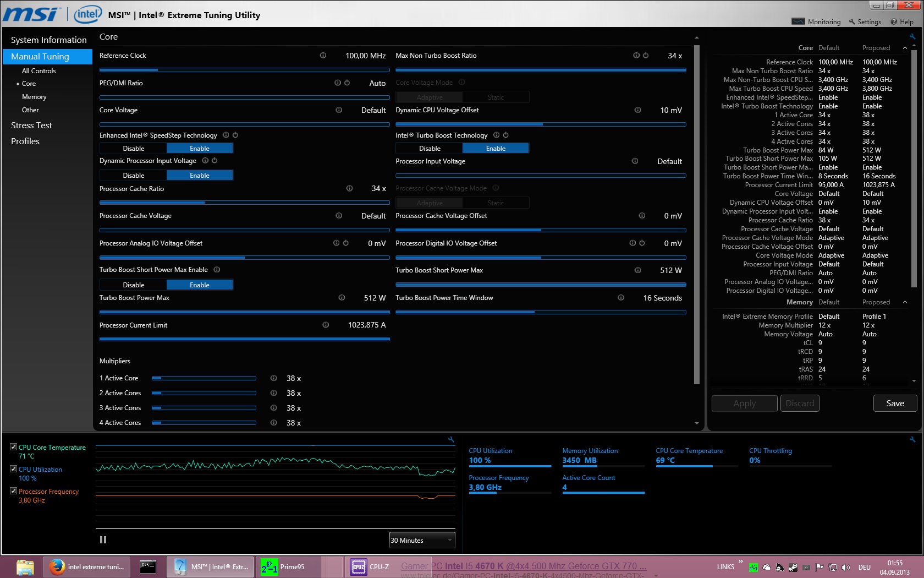
Task: Disable Turbo Boost Short Power Max Enable
Action: 133,285
